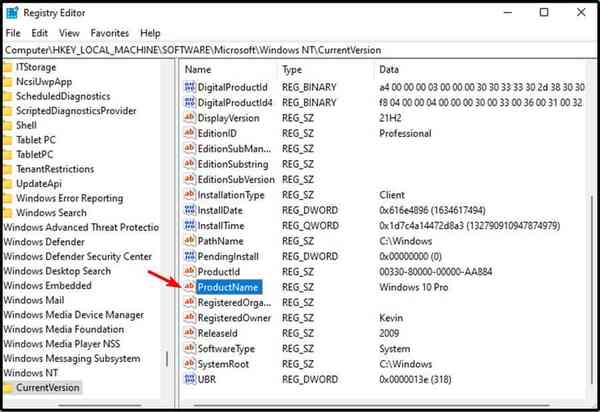Click the SoftwareType string icon

pos(190,348)
